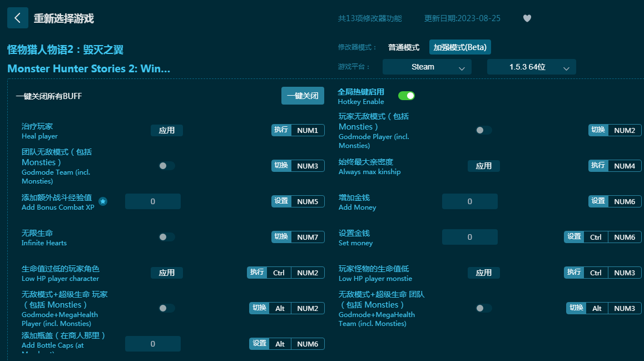Click 切换 hotkey for Infinite Hearts

(281, 237)
